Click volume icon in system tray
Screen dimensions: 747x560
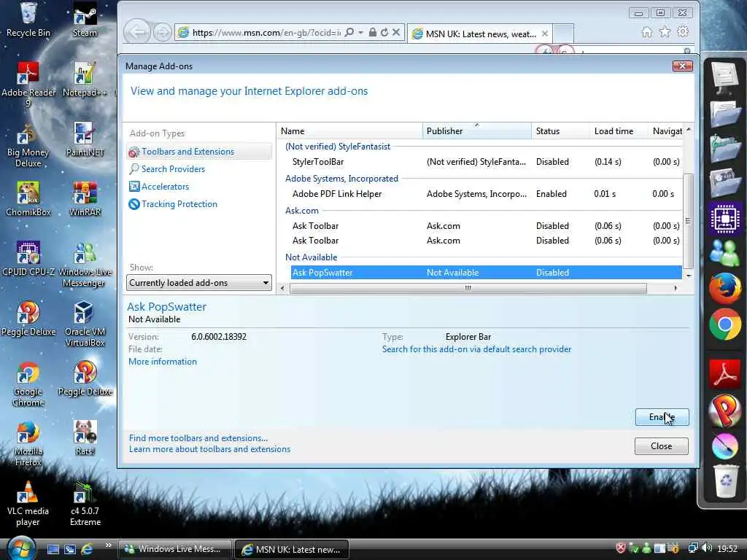tap(706, 548)
